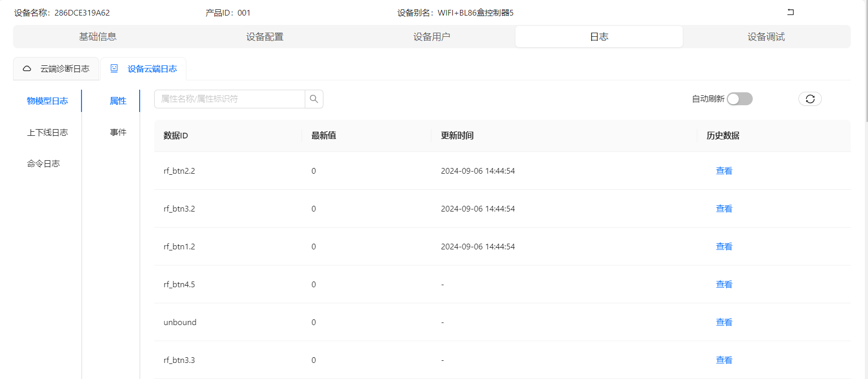Switch to the 基础信息 tab

[x=98, y=37]
